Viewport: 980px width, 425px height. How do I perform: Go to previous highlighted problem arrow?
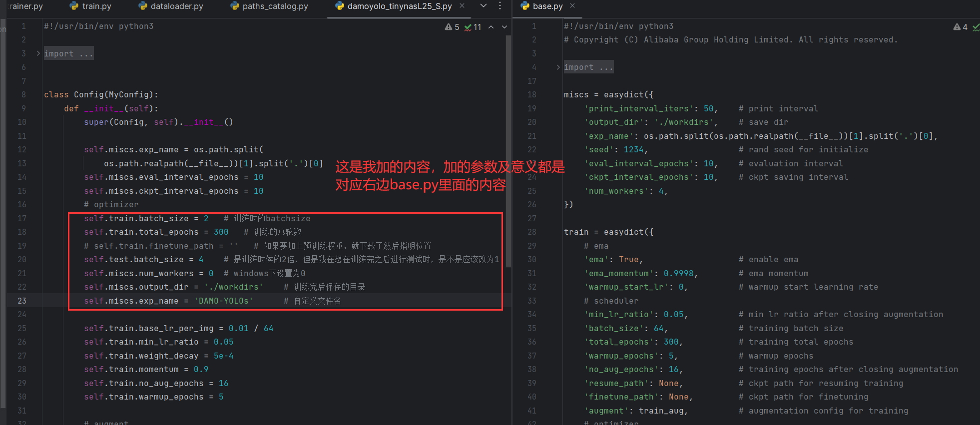coord(491,27)
